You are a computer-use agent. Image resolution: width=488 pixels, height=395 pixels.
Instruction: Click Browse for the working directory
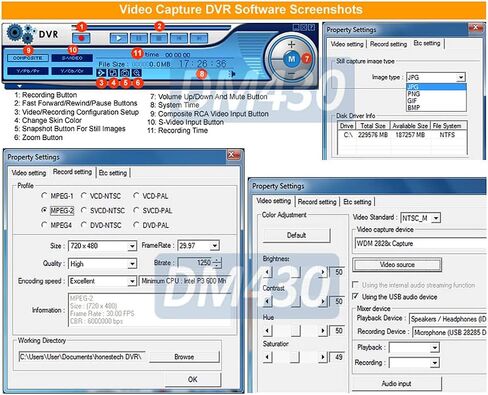pyautogui.click(x=184, y=357)
